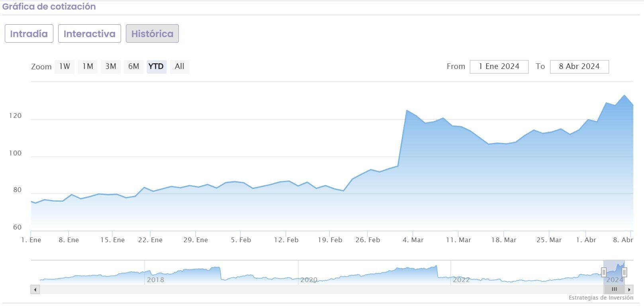
Task: Click the early March price spike peak
Action: pos(407,110)
